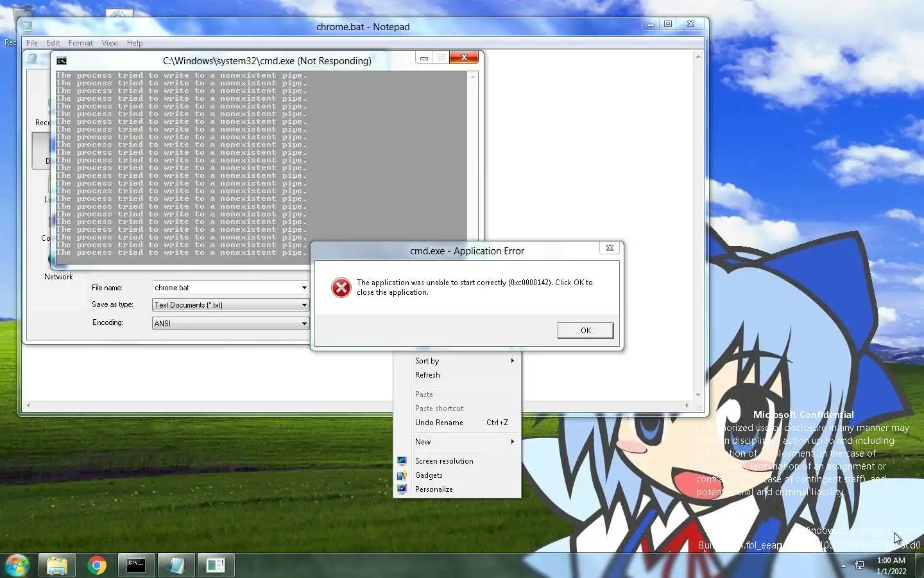This screenshot has width=924, height=578.
Task: Click the Save as type label
Action: (x=112, y=304)
